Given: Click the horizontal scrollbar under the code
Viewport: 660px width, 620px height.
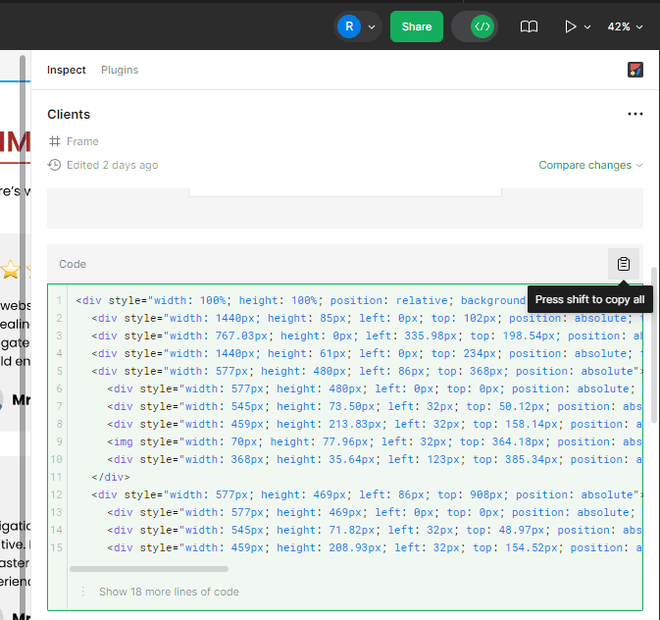Looking at the screenshot, I should pyautogui.click(x=149, y=569).
